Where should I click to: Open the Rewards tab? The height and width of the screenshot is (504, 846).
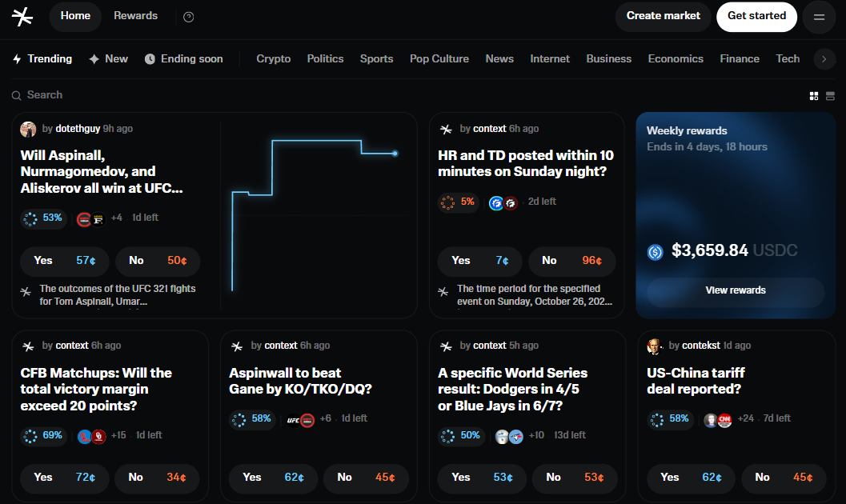[x=135, y=16]
